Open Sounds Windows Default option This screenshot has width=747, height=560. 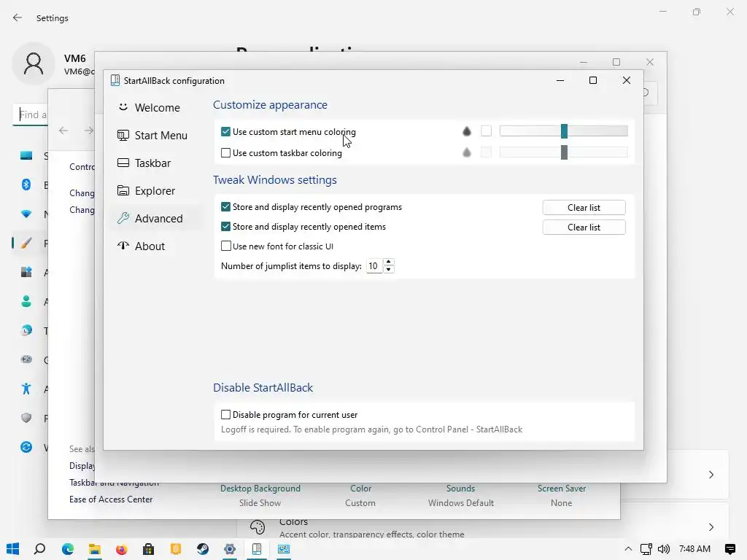pos(461,495)
